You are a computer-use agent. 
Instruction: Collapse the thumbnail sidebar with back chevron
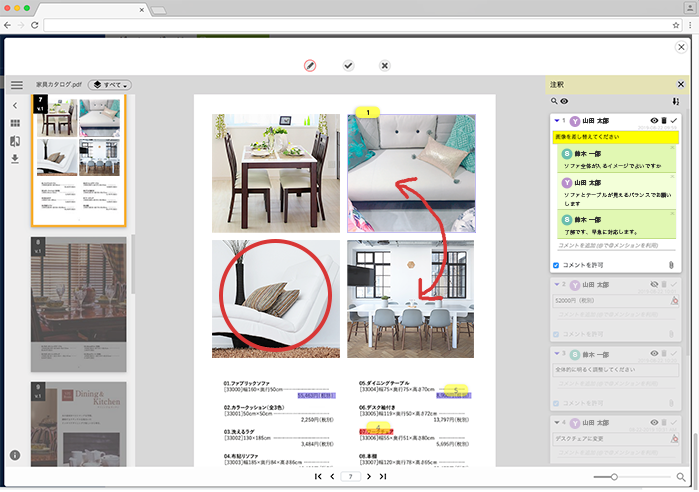pos(16,105)
